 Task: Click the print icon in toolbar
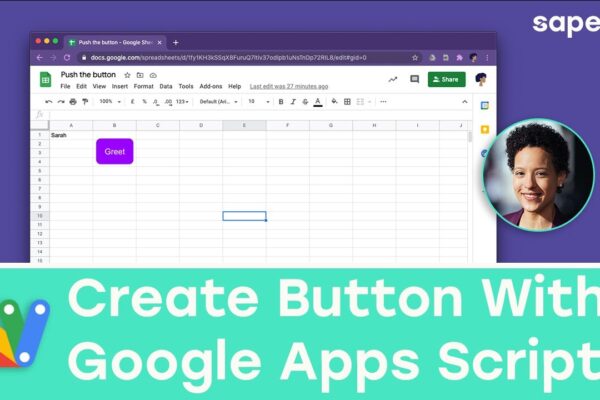(73, 102)
